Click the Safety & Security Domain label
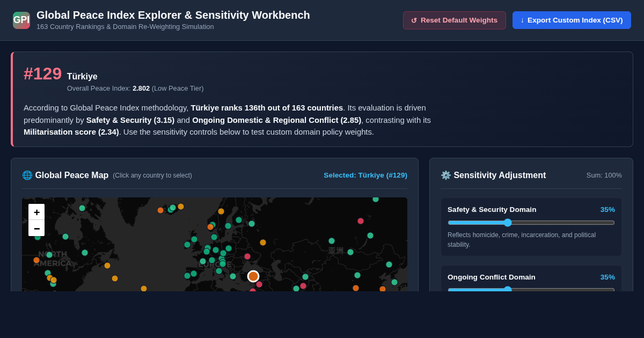Image resolution: width=644 pixels, height=338 pixels. 492,209
